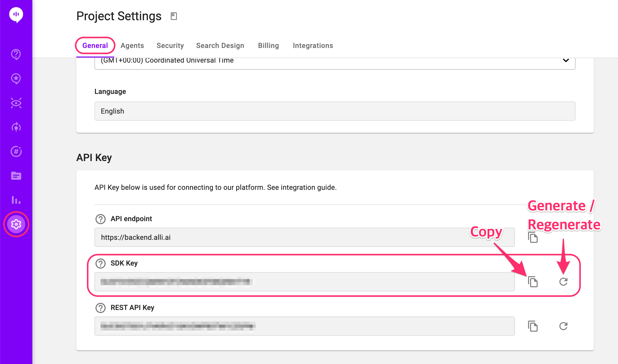Open the Security tab
Viewport: 618px width, 364px height.
(170, 45)
